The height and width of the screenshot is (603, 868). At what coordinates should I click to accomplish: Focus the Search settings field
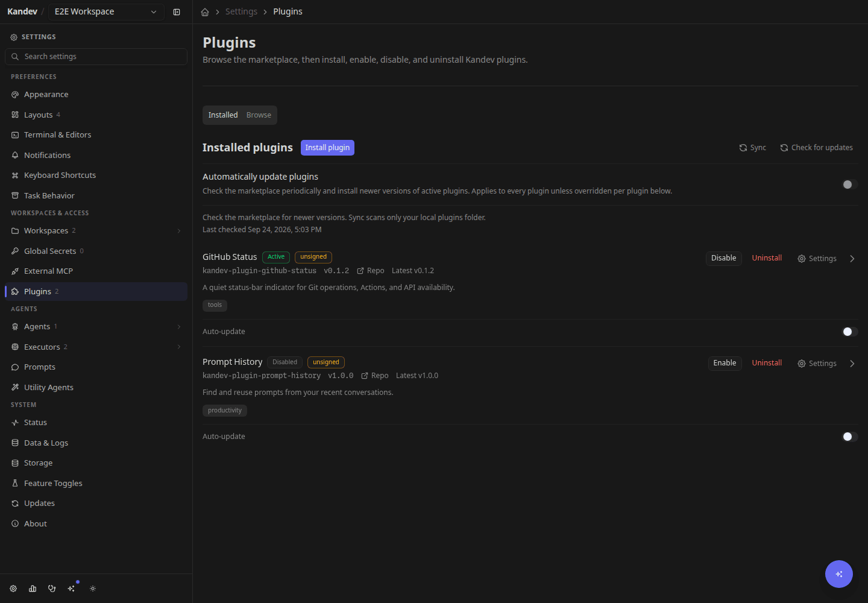(x=96, y=57)
